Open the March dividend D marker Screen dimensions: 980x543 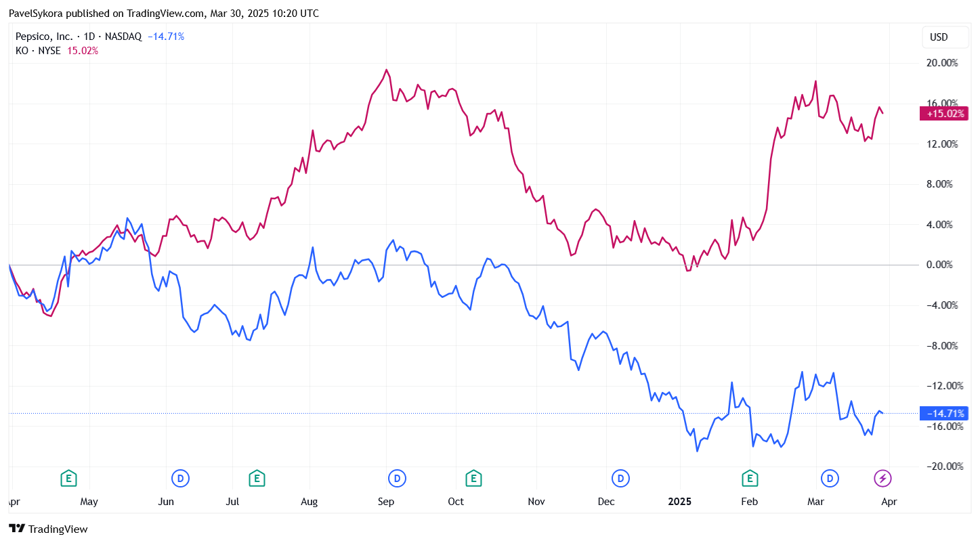point(830,479)
